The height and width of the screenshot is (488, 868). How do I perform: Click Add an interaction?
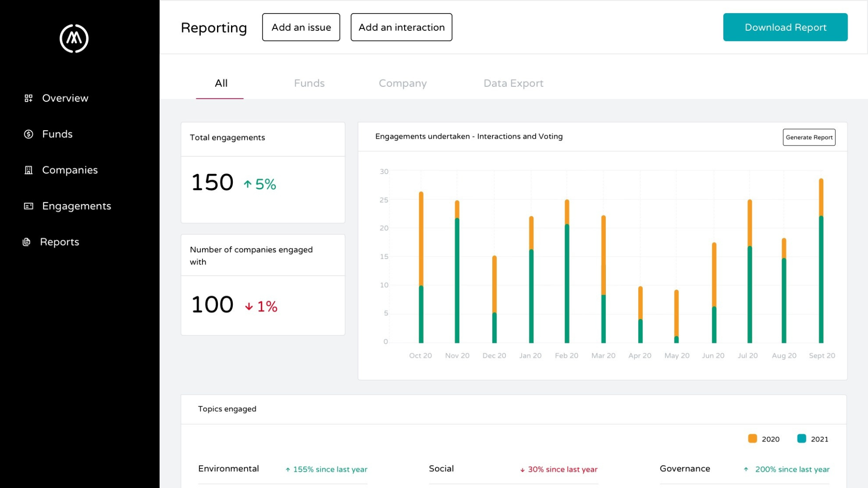pyautogui.click(x=401, y=27)
